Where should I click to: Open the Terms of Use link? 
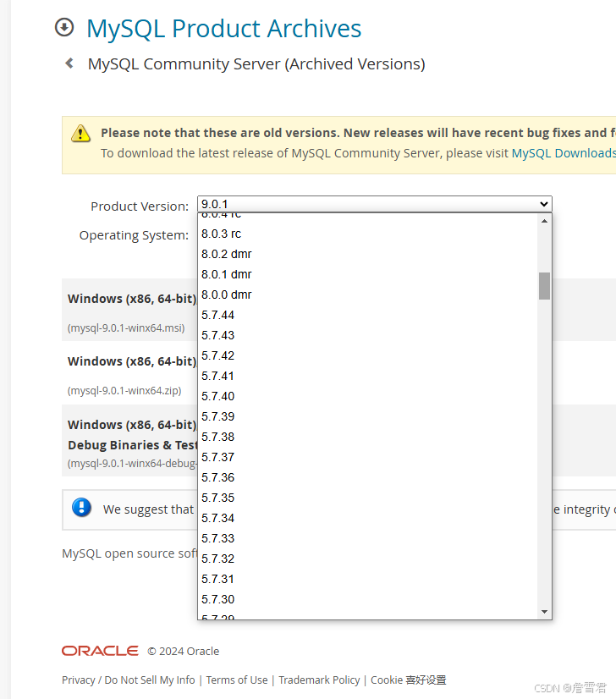pos(237,680)
